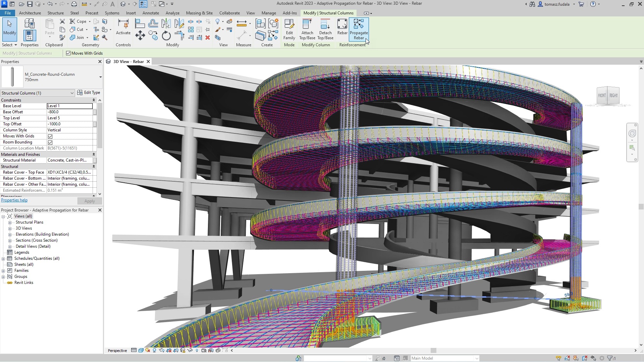Expand the Structural Plans tree node

click(10, 222)
